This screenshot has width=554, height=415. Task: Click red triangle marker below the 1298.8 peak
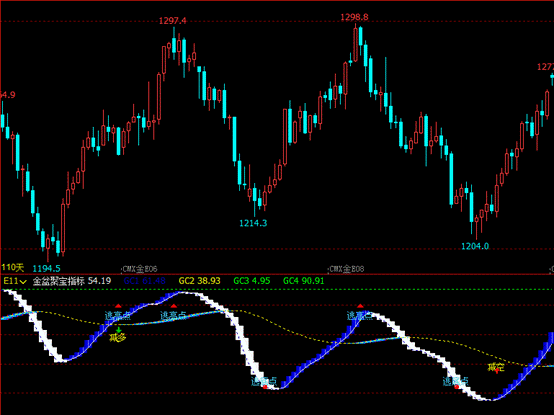click(360, 306)
